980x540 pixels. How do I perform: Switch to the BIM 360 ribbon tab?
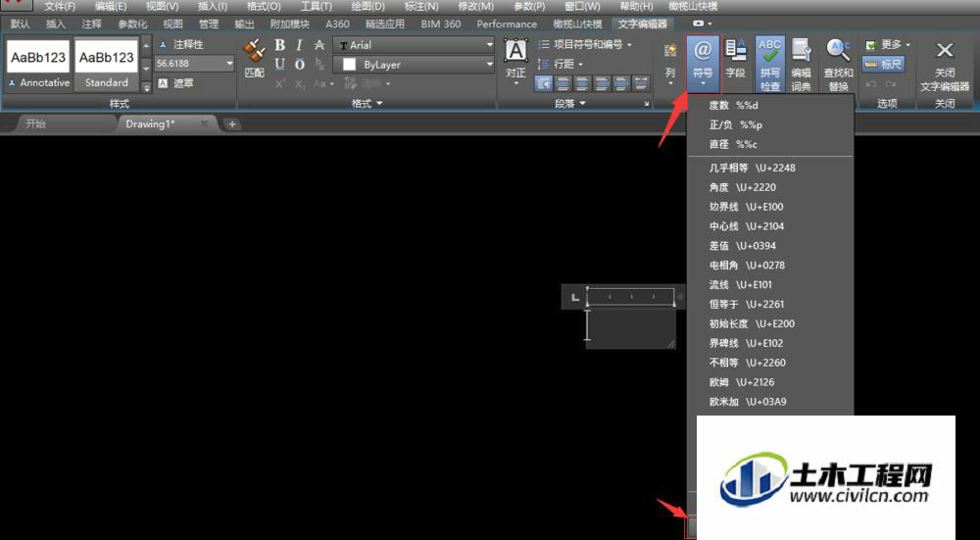(441, 24)
